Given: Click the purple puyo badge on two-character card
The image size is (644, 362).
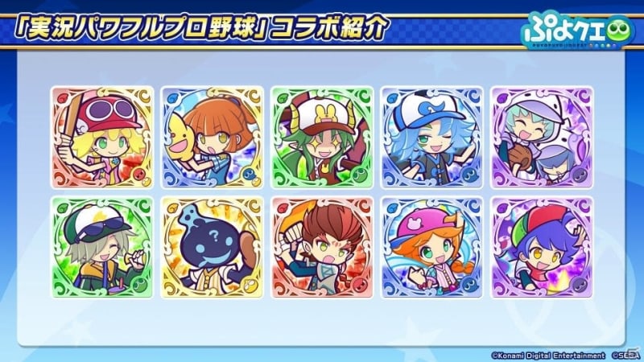Looking at the screenshot, I should tap(579, 174).
